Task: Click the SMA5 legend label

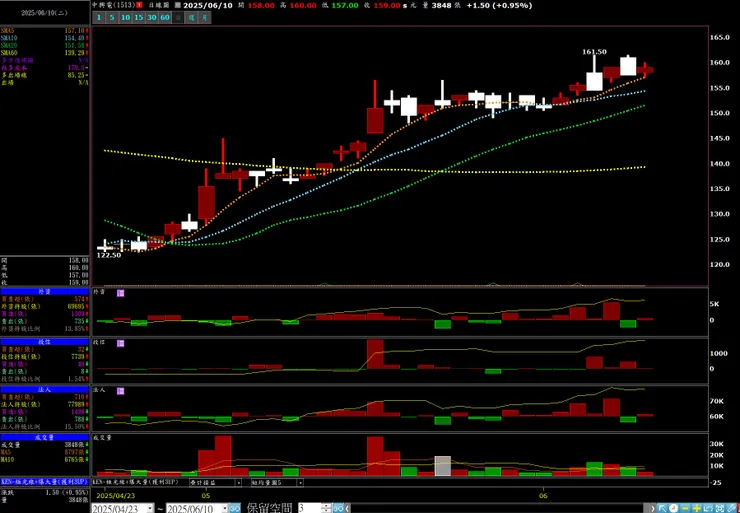Action: (8, 31)
